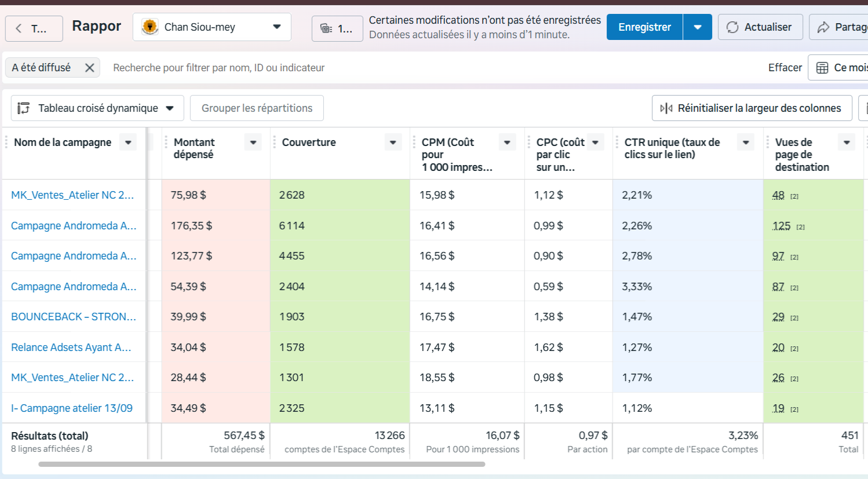Click the back arrow icon

[x=19, y=28]
